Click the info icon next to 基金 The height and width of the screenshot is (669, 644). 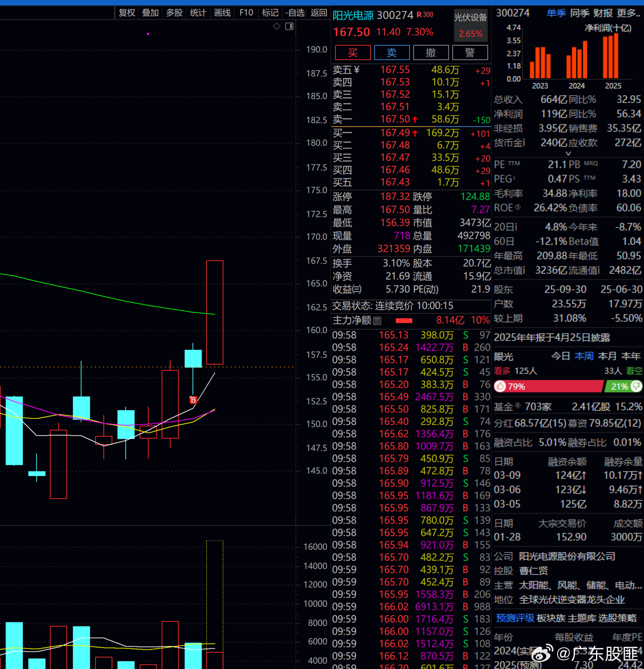[518, 406]
